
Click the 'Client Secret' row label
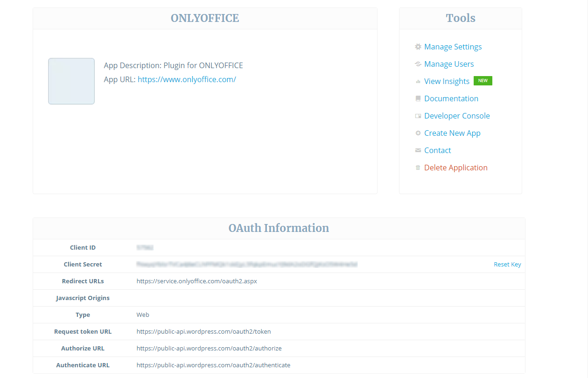tap(83, 264)
